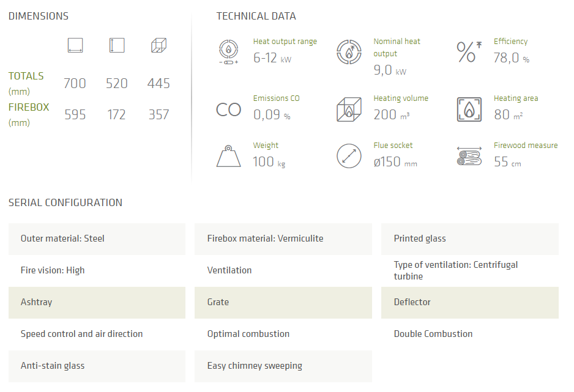Click the height dimension icon
Viewport: 574px width, 392px height.
[x=116, y=45]
